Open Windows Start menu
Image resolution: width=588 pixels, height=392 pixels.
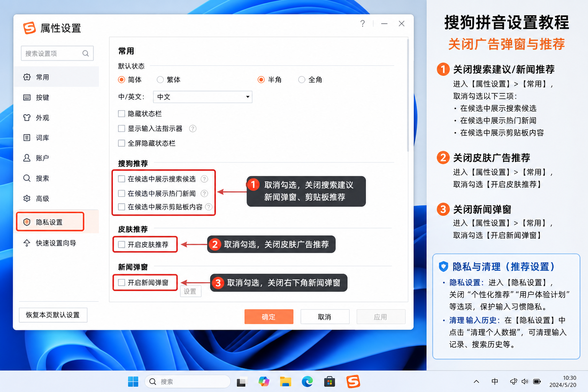(x=133, y=382)
